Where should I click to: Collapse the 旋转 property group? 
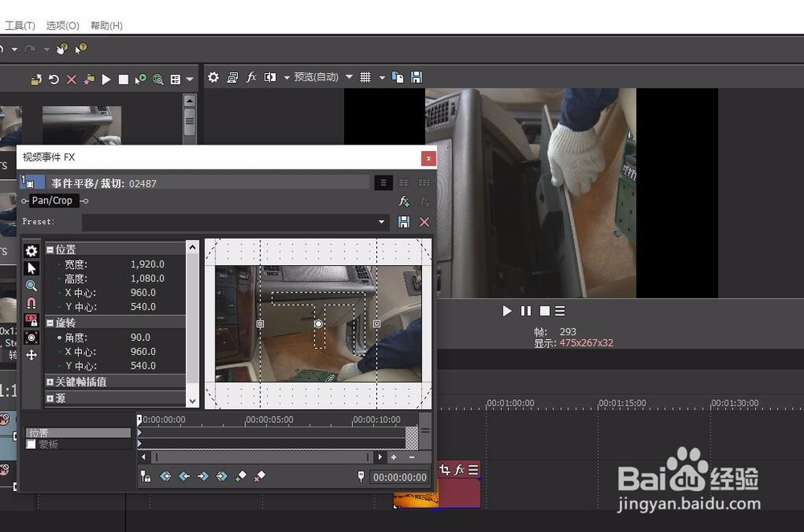click(x=50, y=323)
